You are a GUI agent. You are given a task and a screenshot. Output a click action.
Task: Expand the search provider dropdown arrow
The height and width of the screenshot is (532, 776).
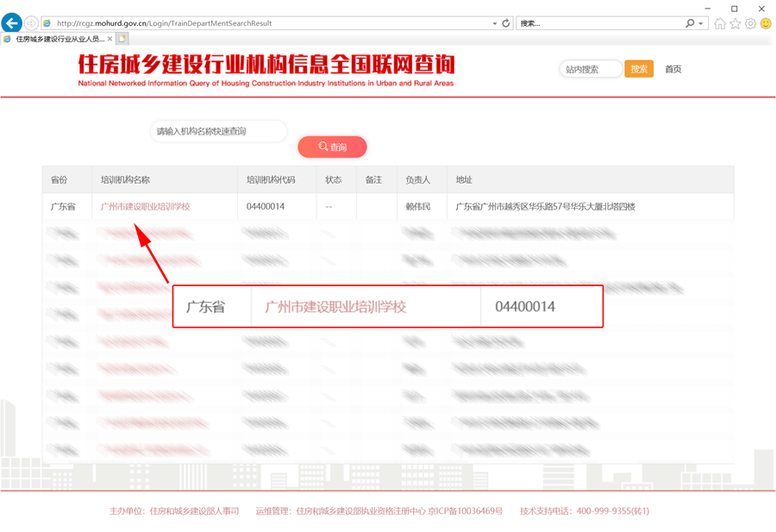pyautogui.click(x=701, y=23)
